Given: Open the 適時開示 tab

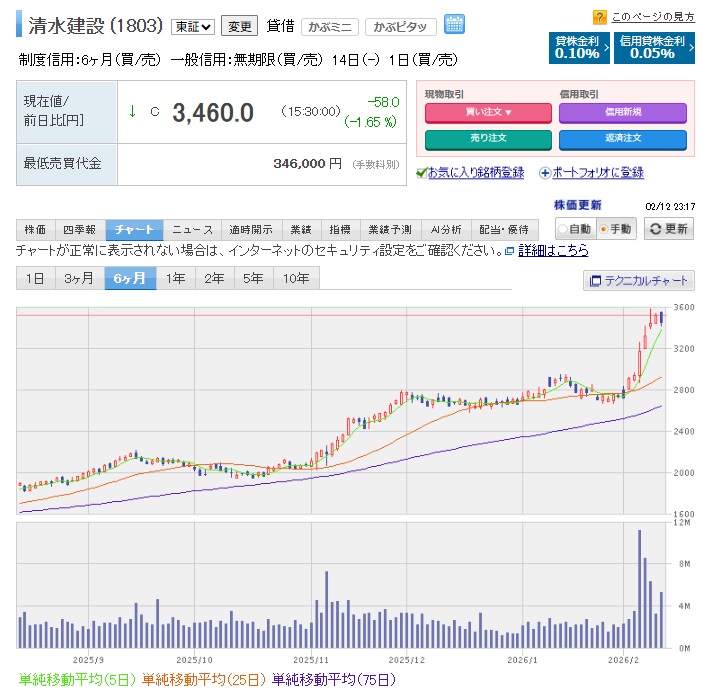Looking at the screenshot, I should tap(251, 230).
